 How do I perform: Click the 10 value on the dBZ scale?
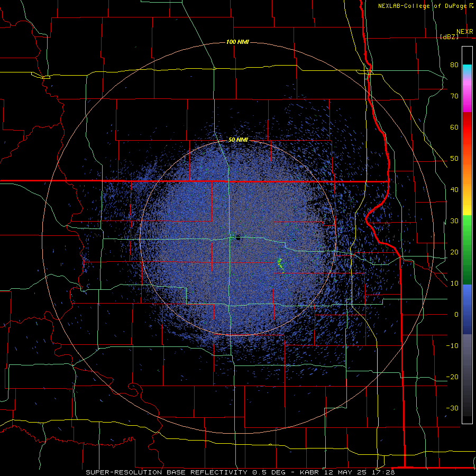(454, 283)
